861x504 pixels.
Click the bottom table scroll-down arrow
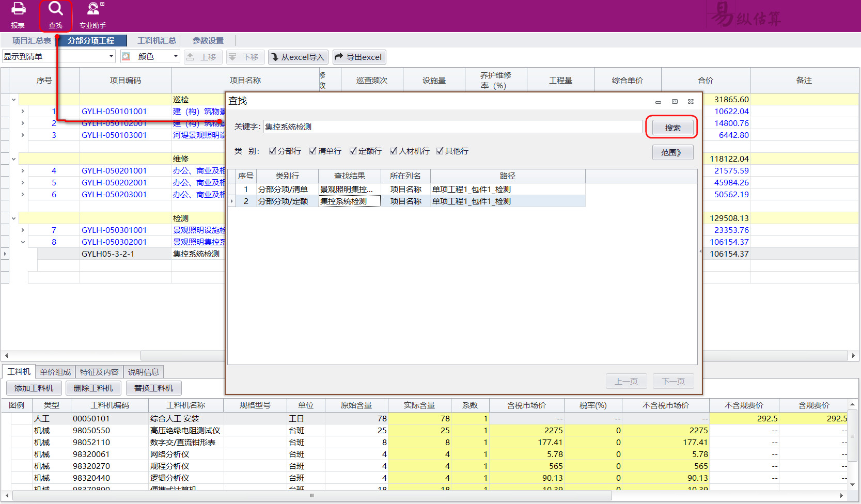click(x=852, y=485)
